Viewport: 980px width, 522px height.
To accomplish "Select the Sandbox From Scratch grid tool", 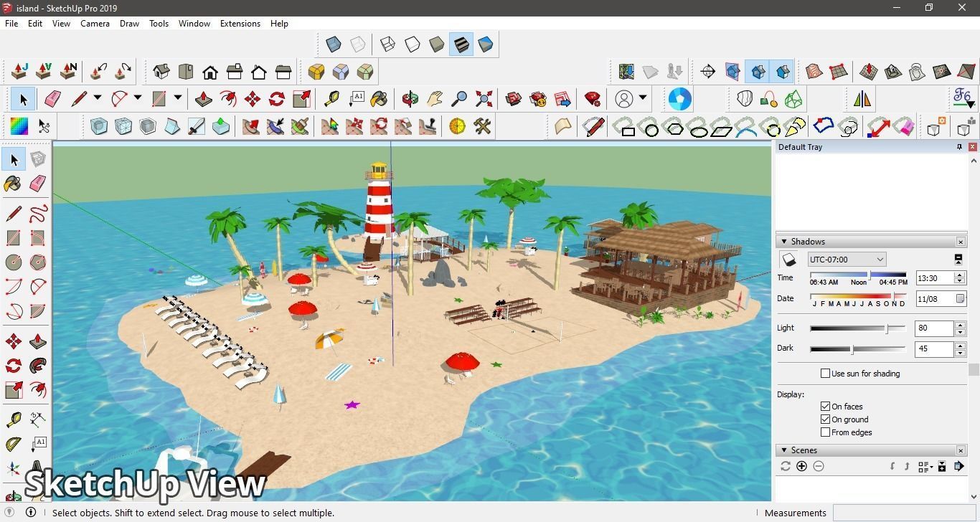I will pyautogui.click(x=838, y=72).
